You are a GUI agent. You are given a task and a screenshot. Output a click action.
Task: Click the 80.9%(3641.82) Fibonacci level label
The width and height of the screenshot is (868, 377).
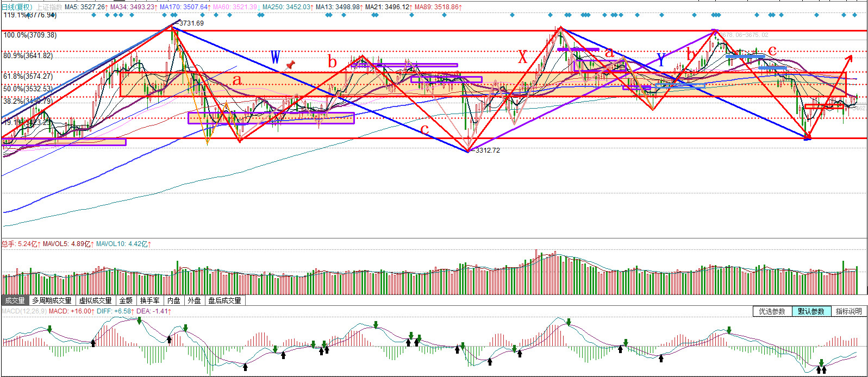click(28, 55)
